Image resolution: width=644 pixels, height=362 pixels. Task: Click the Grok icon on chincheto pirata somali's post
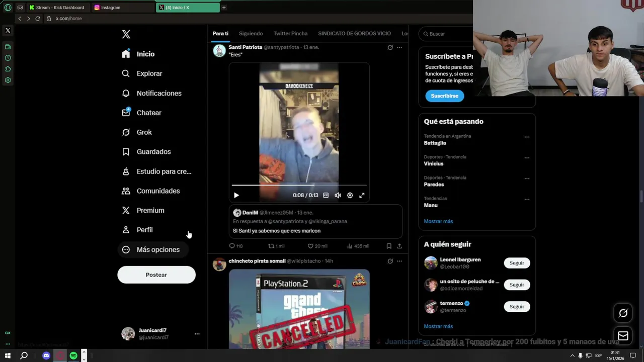390,261
